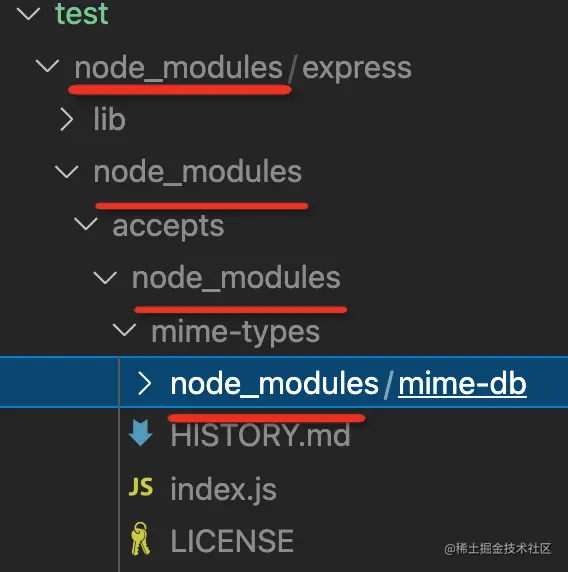Open the HISTORY.md file
This screenshot has width=568, height=572.
(x=260, y=435)
